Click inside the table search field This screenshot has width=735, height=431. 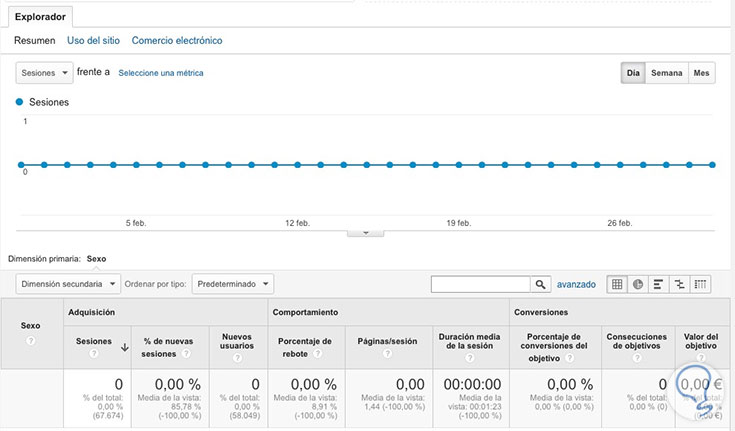(x=480, y=285)
